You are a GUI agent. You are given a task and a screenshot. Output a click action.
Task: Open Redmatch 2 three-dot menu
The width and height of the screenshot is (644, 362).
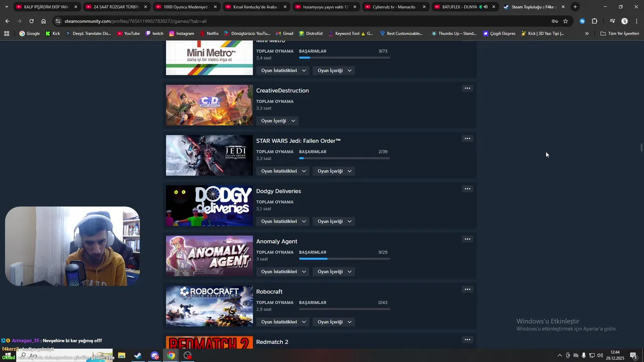pos(467,340)
